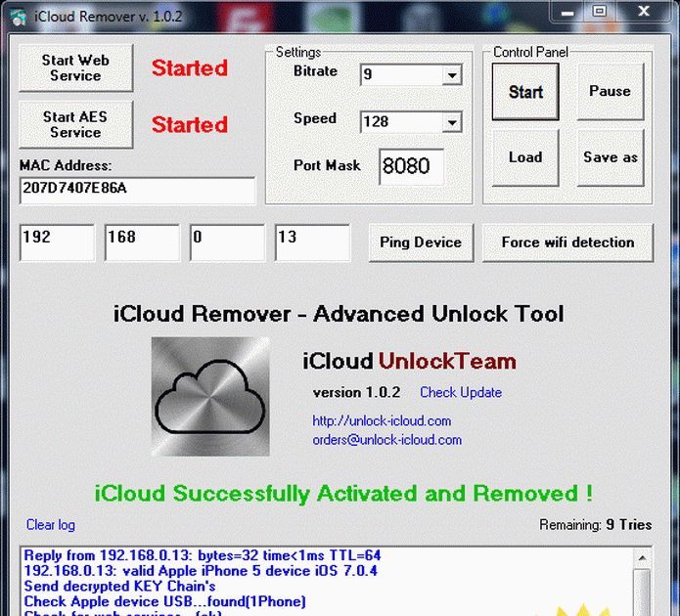
Task: Click the Bitrate value 9 combo box
Action: (411, 75)
